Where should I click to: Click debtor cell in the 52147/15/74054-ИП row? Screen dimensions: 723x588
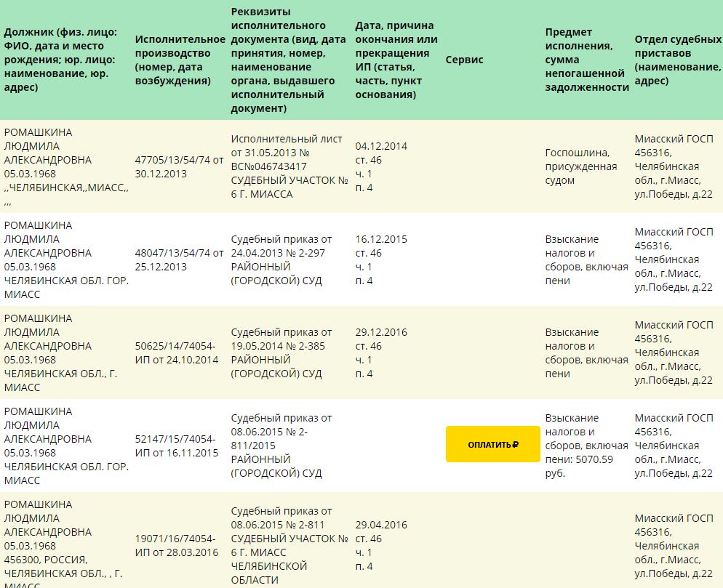click(x=66, y=446)
